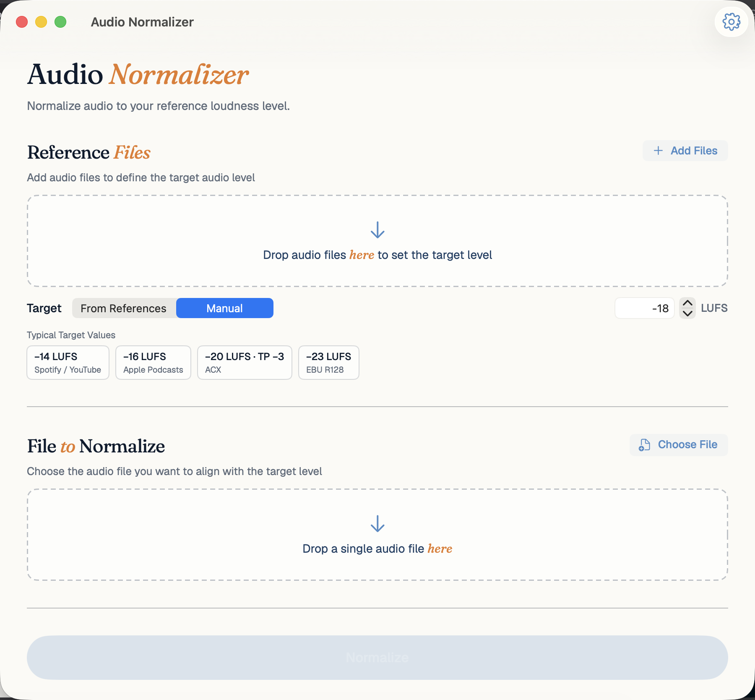This screenshot has width=755, height=700.
Task: Click 'Add audio files to define the target audio level'
Action: click(141, 178)
